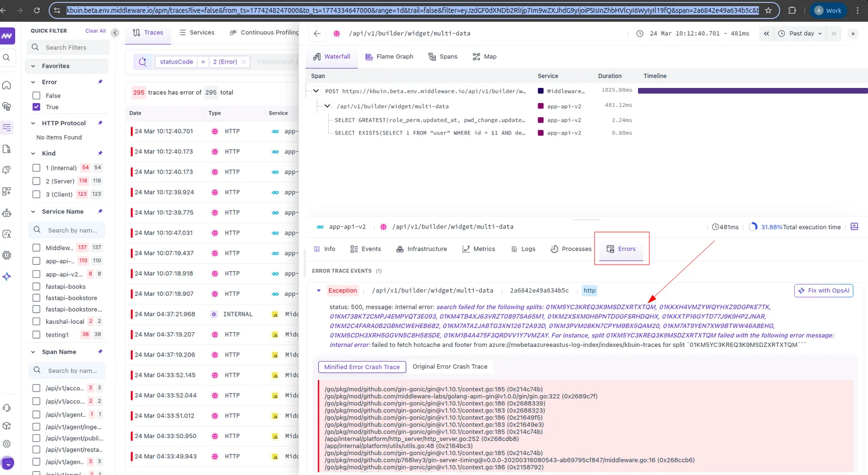Click the refresh icon beside the statusCode filter
868x475 pixels.
143,62
